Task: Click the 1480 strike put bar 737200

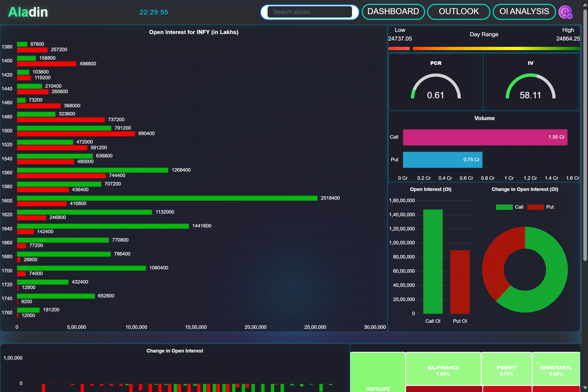Action: [x=61, y=120]
